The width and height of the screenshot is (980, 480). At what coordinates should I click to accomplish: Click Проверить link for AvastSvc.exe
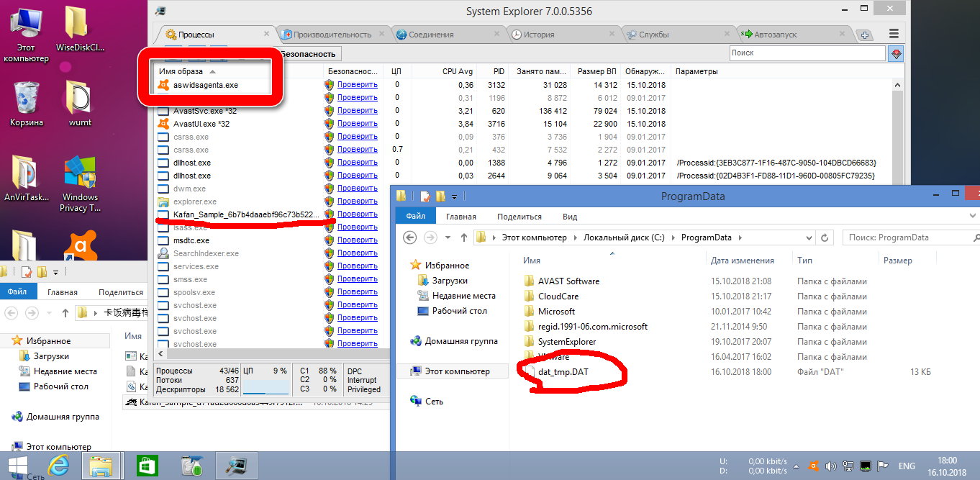click(357, 111)
